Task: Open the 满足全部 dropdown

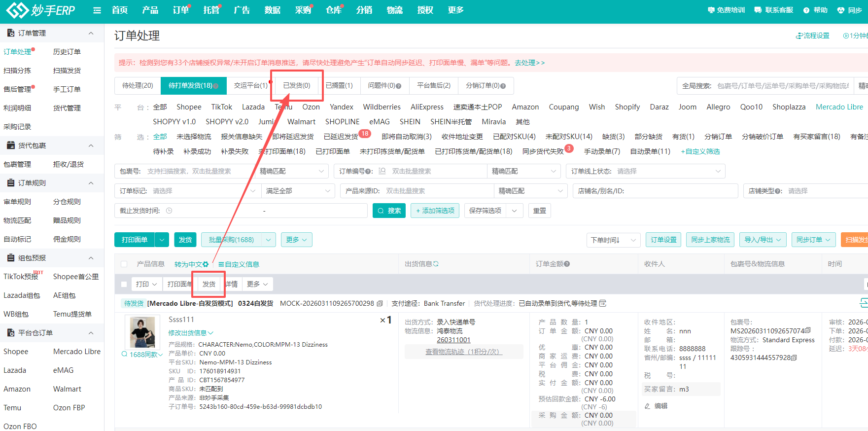Action: 298,191
